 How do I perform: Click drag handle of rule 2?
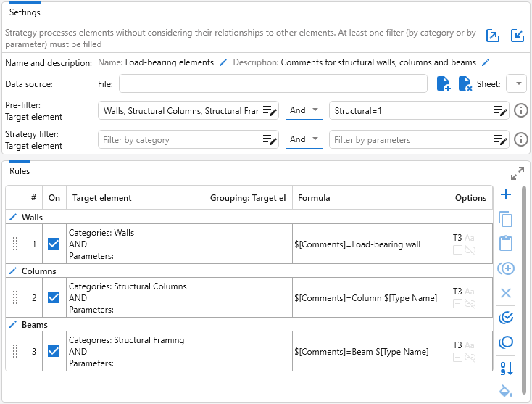[x=15, y=297]
